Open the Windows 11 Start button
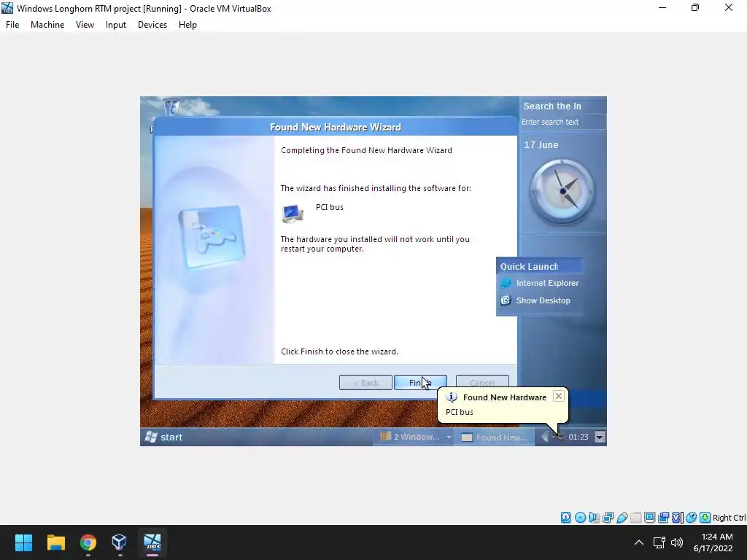 coord(23,542)
